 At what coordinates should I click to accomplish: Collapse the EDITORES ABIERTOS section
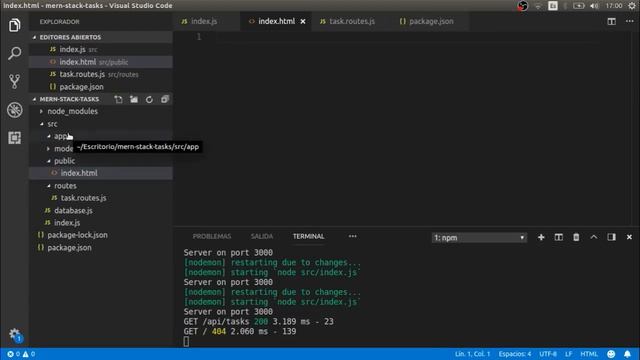[x=100, y=37]
